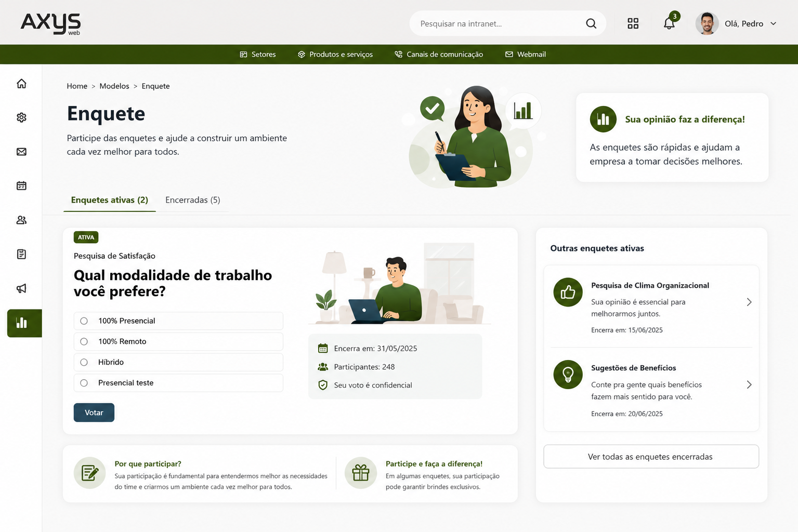Screen dimensions: 798x532
Task: Choose the Híbrido radio option
Action: [x=84, y=362]
